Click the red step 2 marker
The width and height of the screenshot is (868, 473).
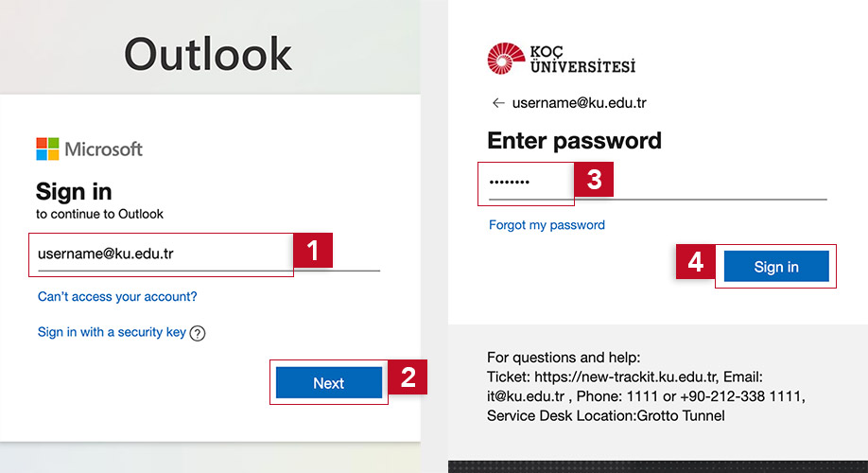coord(408,377)
